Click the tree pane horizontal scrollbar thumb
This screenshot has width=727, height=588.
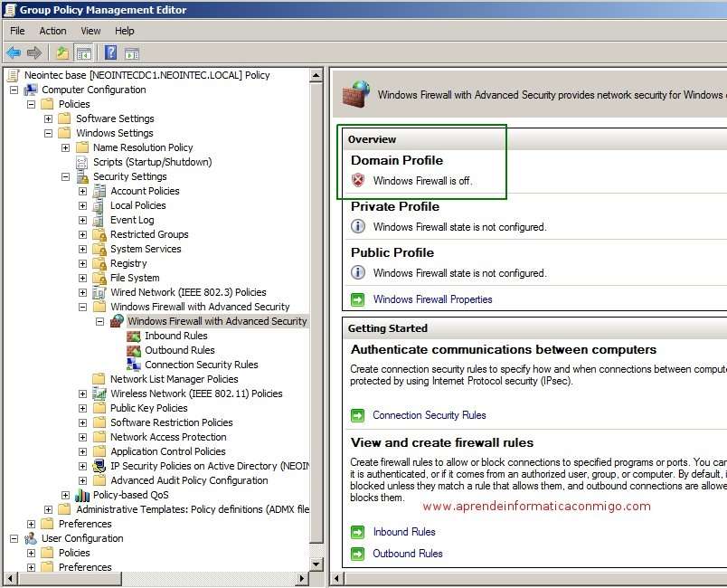point(70,578)
